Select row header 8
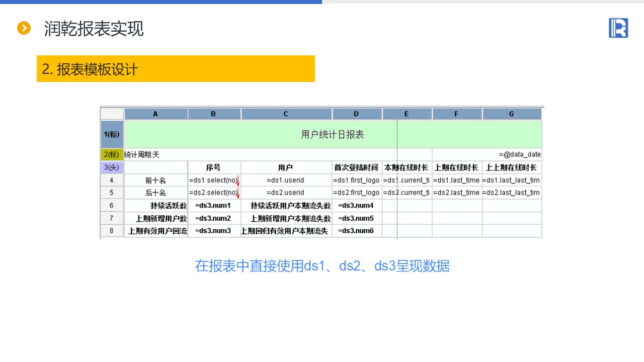The width and height of the screenshot is (644, 362). (x=112, y=231)
